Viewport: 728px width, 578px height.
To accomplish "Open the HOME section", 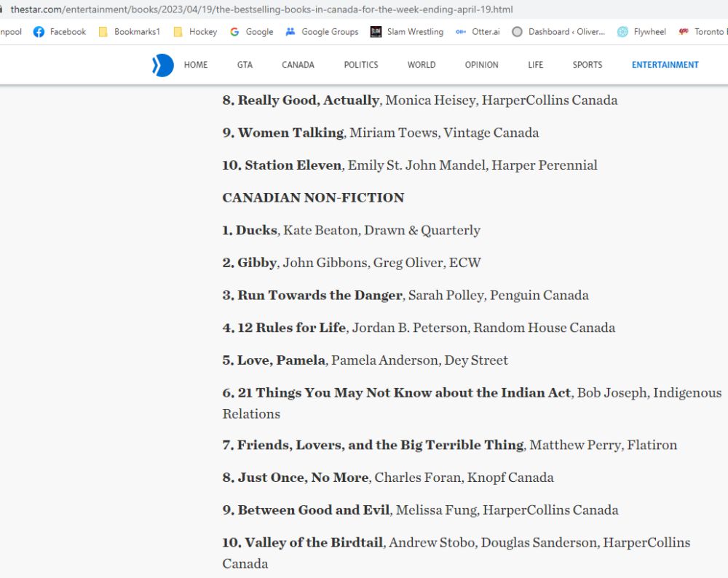I will [196, 65].
